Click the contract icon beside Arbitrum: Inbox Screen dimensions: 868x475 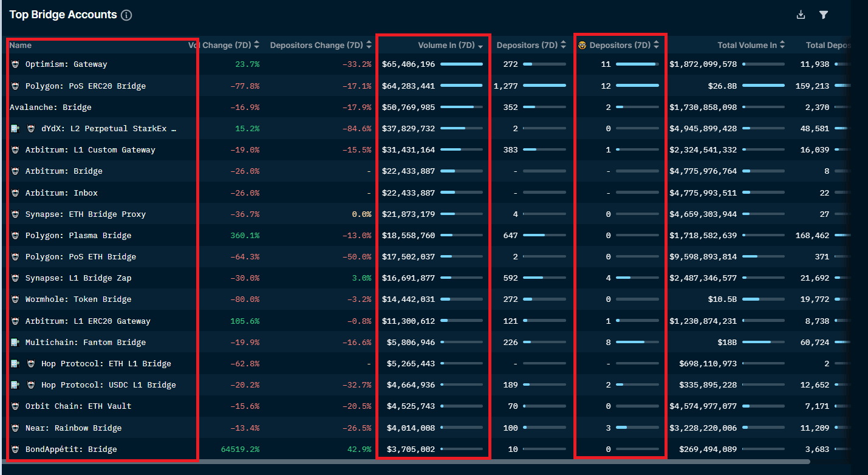click(15, 193)
